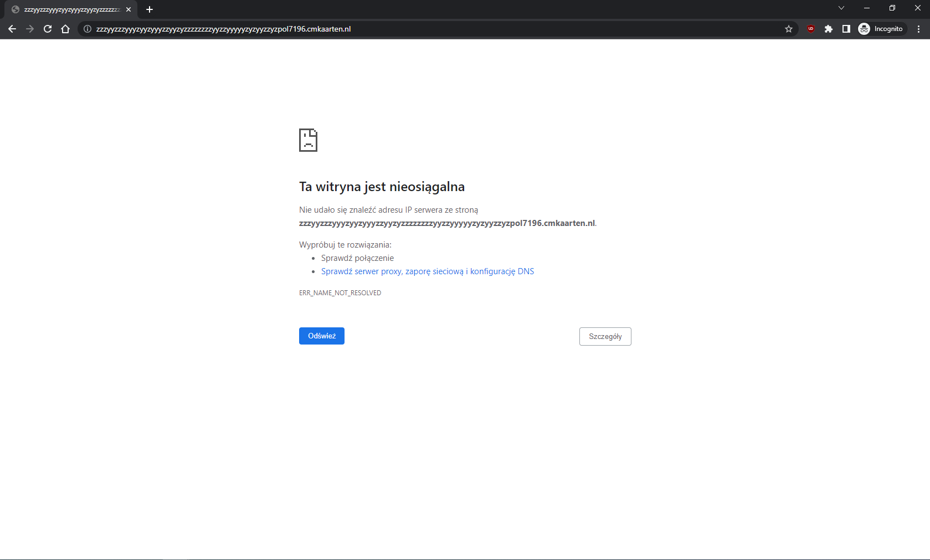This screenshot has width=930, height=560.
Task: Click the blue Odśwież button
Action: click(x=322, y=336)
